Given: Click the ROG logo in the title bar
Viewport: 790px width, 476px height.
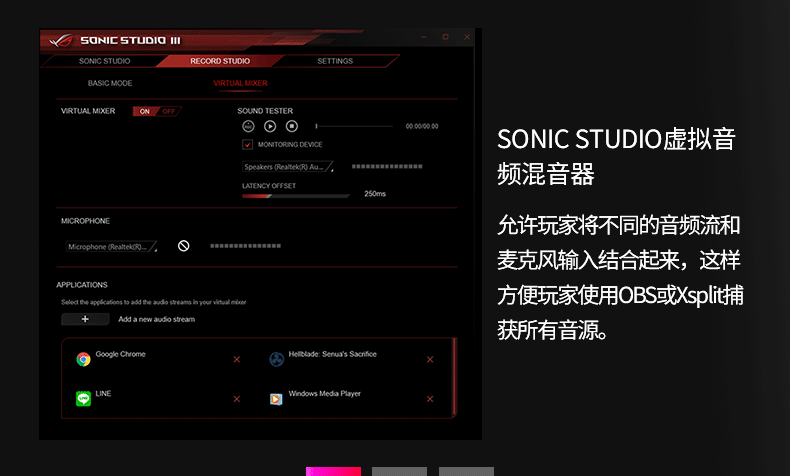Looking at the screenshot, I should point(61,40).
